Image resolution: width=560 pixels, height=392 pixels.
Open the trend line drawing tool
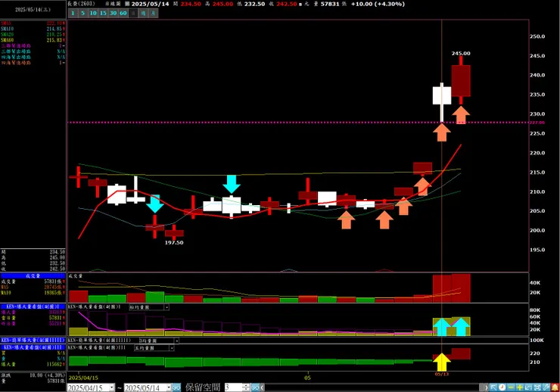[528, 387]
